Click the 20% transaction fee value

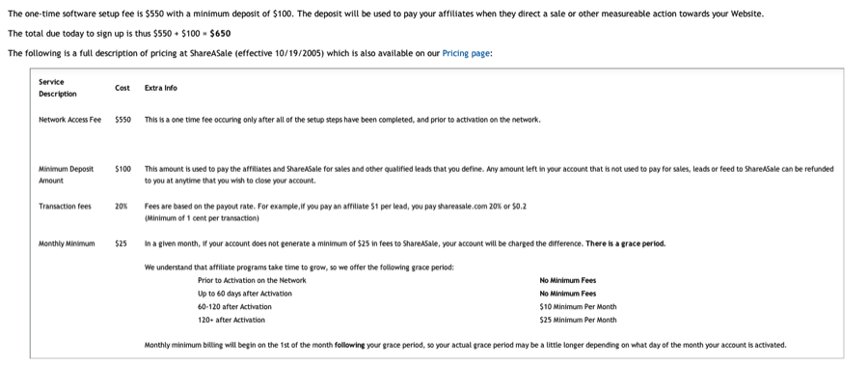pos(122,206)
